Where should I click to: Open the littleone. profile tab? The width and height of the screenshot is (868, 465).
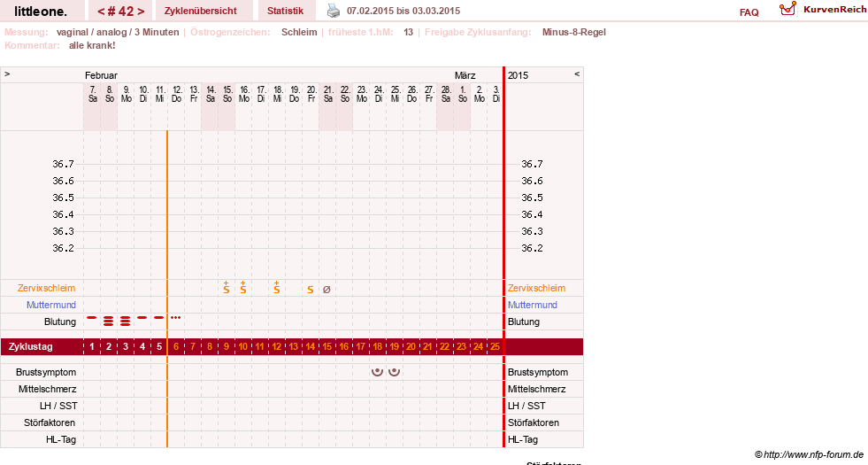(x=41, y=11)
